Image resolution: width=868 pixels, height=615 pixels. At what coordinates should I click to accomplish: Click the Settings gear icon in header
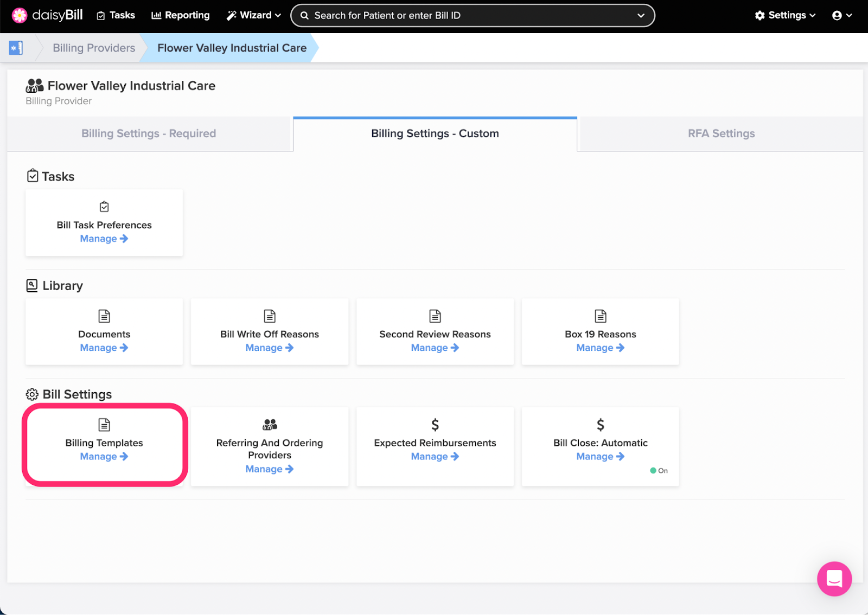click(x=760, y=16)
